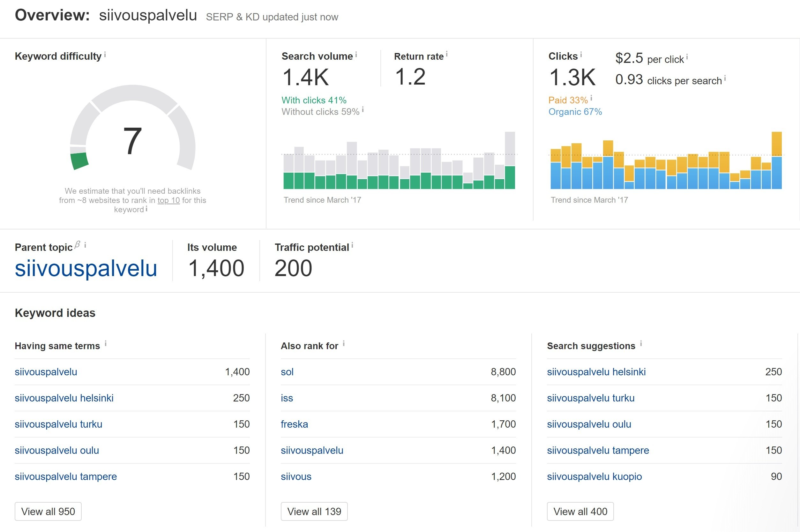Open siivouspalvelu kuopio search suggestion
Viewport: 800px width, 532px height.
[594, 476]
